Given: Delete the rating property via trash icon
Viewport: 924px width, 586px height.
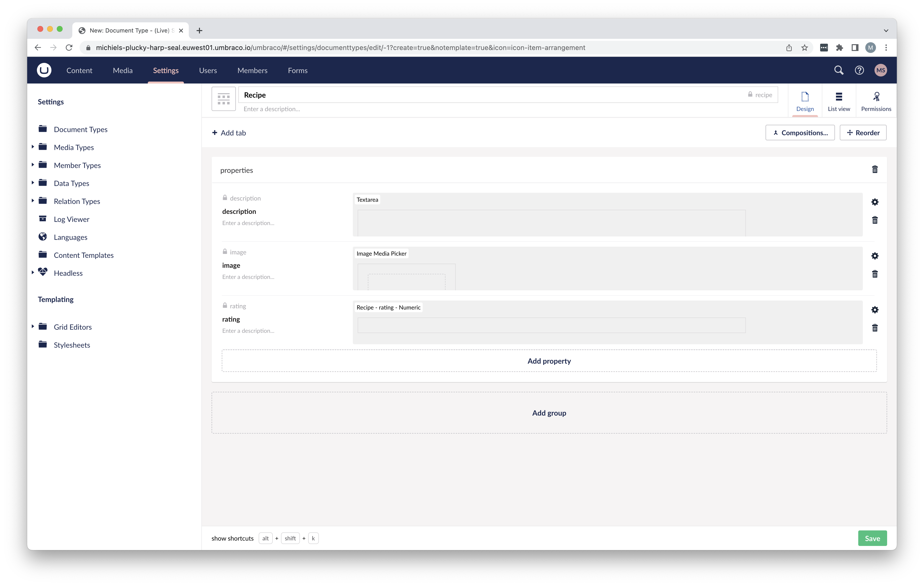Looking at the screenshot, I should click(875, 327).
